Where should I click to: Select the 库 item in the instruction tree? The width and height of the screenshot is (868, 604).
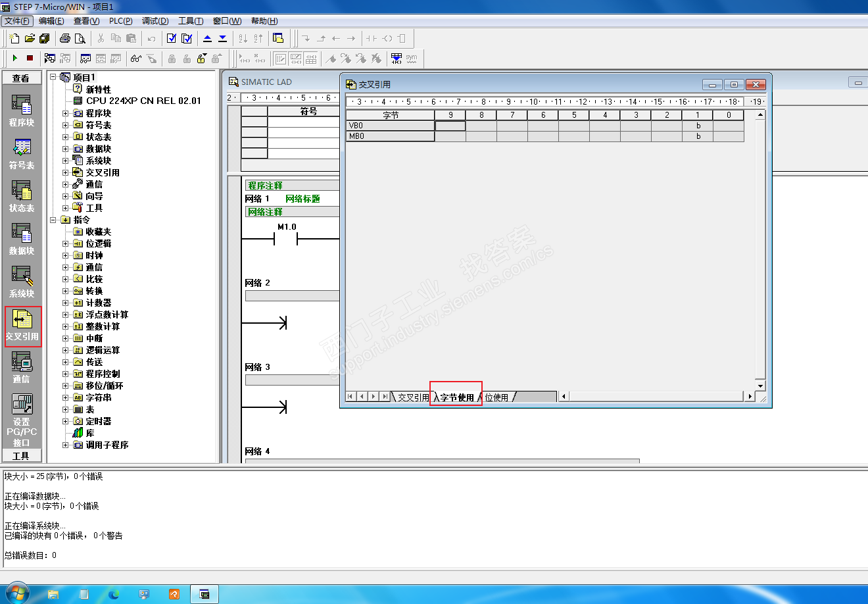pyautogui.click(x=90, y=433)
